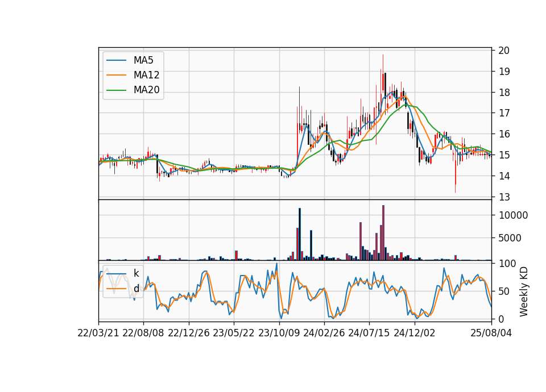Click the price axis value 15

(504, 155)
